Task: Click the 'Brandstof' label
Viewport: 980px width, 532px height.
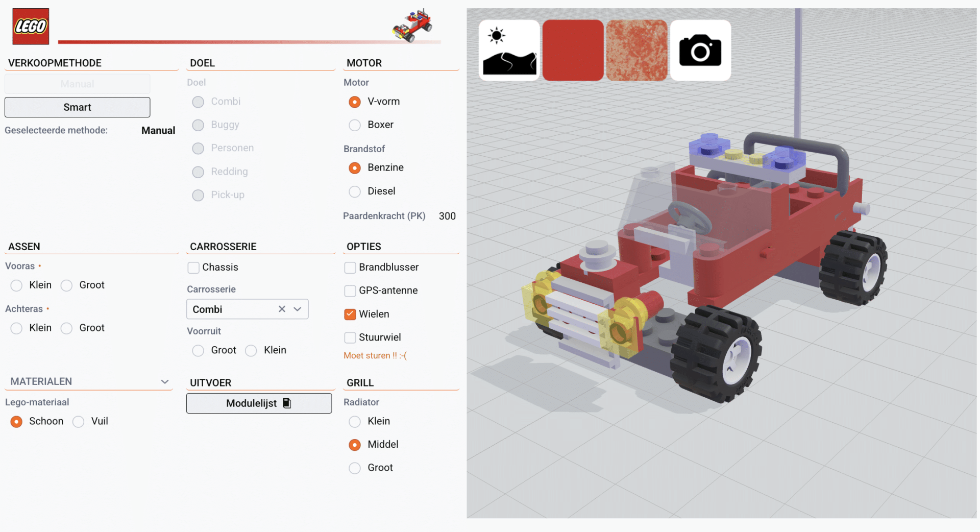Action: (x=364, y=149)
